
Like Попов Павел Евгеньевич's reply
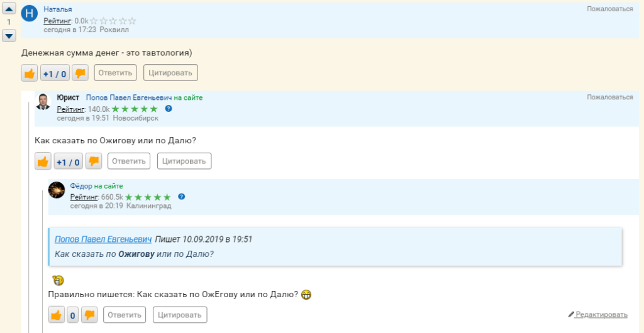tap(43, 162)
